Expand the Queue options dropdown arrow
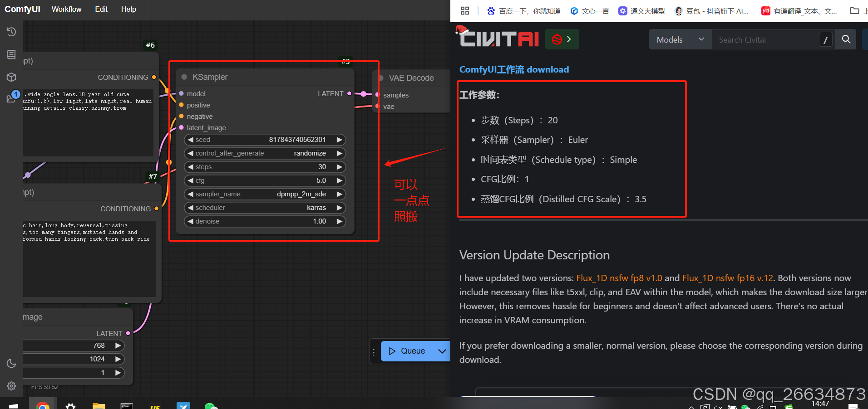 tap(442, 351)
